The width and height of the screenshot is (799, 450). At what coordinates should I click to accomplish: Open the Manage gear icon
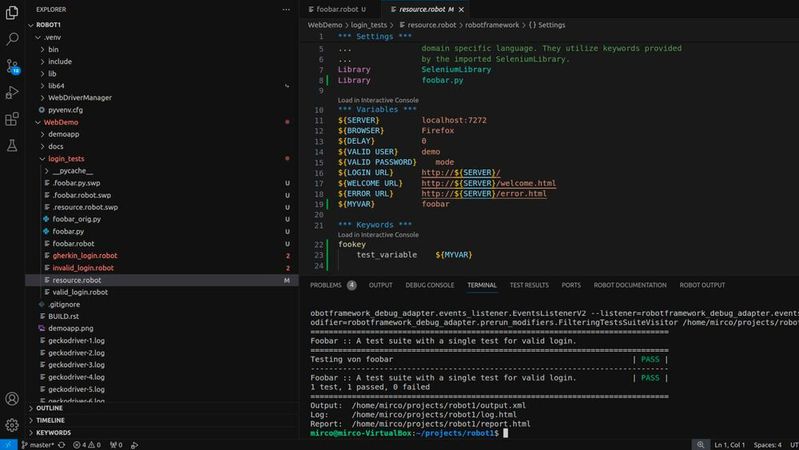[x=12, y=425]
